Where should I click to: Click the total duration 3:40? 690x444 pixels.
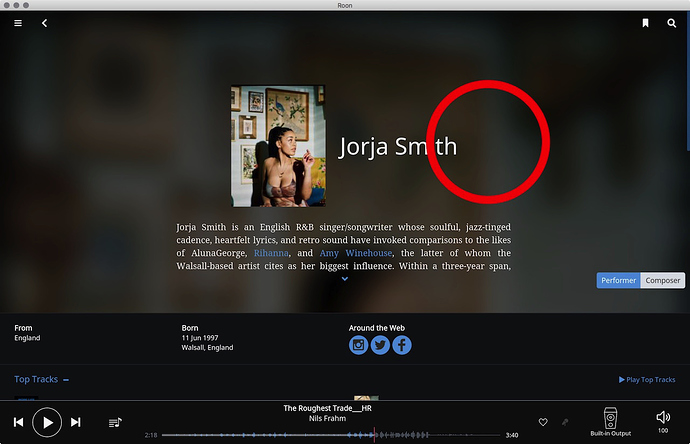tap(512, 435)
